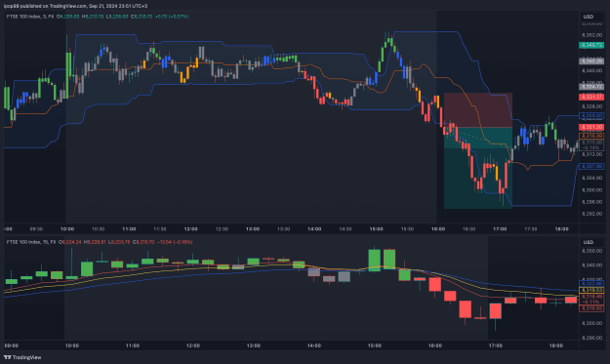
Task: Click the 8,300.00 label on lower chart axis
Action: click(x=592, y=323)
